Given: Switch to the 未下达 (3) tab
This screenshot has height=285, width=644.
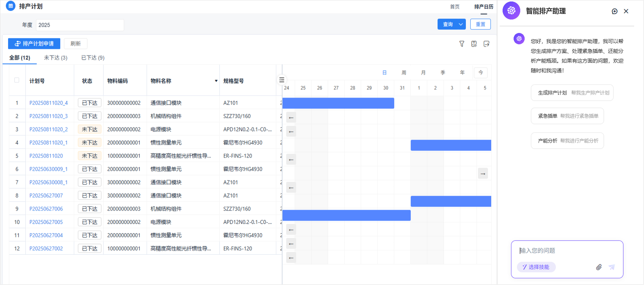Looking at the screenshot, I should point(55,58).
